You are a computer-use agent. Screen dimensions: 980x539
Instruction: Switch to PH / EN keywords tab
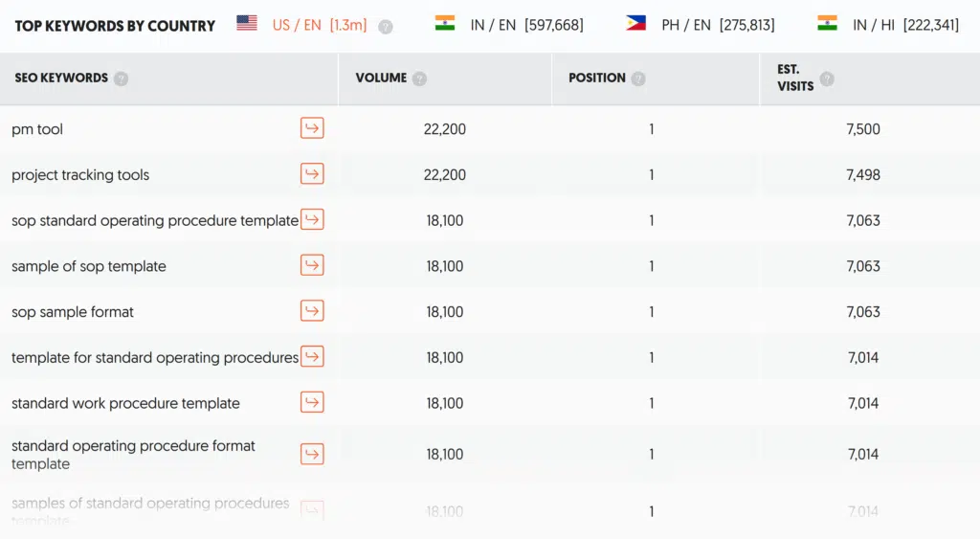pyautogui.click(x=701, y=25)
